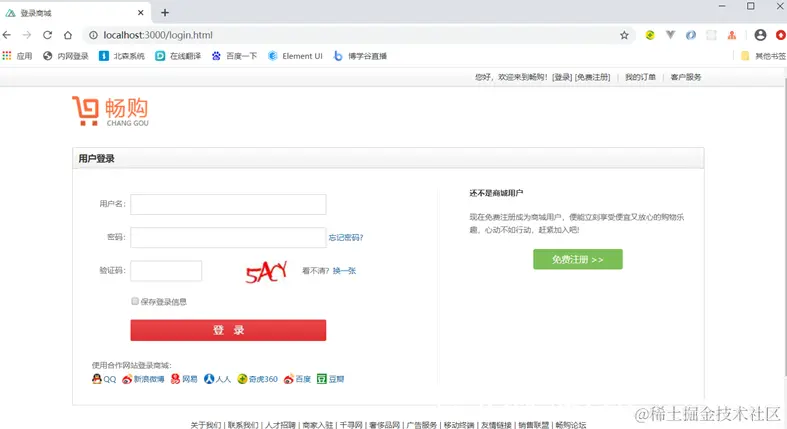Screen dimensions: 787x429
Task: Switch to the 登录商城 browser tab
Action: 75,13
